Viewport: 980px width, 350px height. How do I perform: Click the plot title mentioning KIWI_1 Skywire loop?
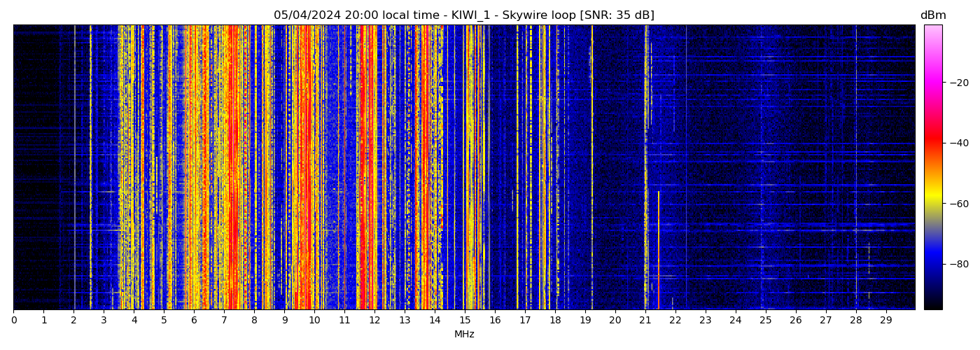pyautogui.click(x=463, y=15)
